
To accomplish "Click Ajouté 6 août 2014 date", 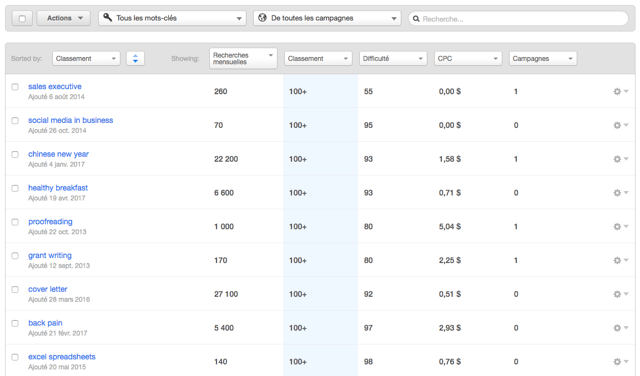I will point(56,97).
